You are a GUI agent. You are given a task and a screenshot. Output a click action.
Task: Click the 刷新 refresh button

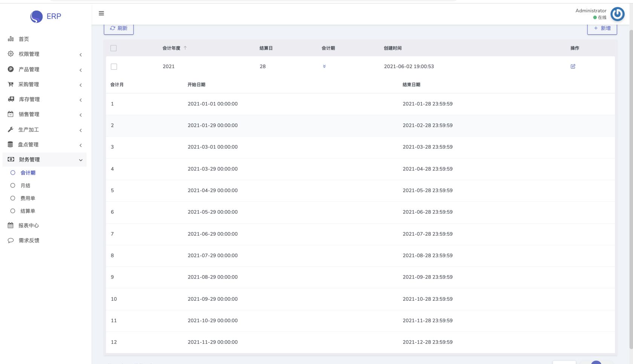tap(119, 29)
